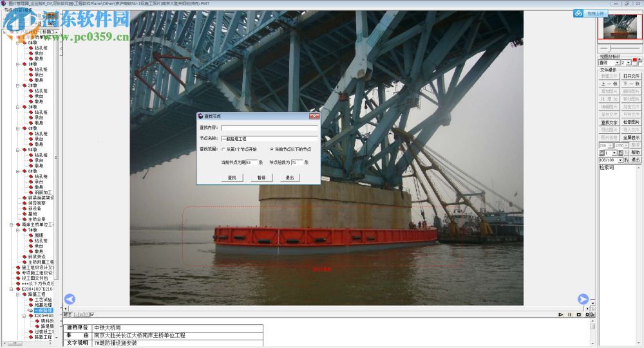Select the 钻孔桩 node under 0#墩
Viewport: 644px width, 348px height.
pos(41,48)
